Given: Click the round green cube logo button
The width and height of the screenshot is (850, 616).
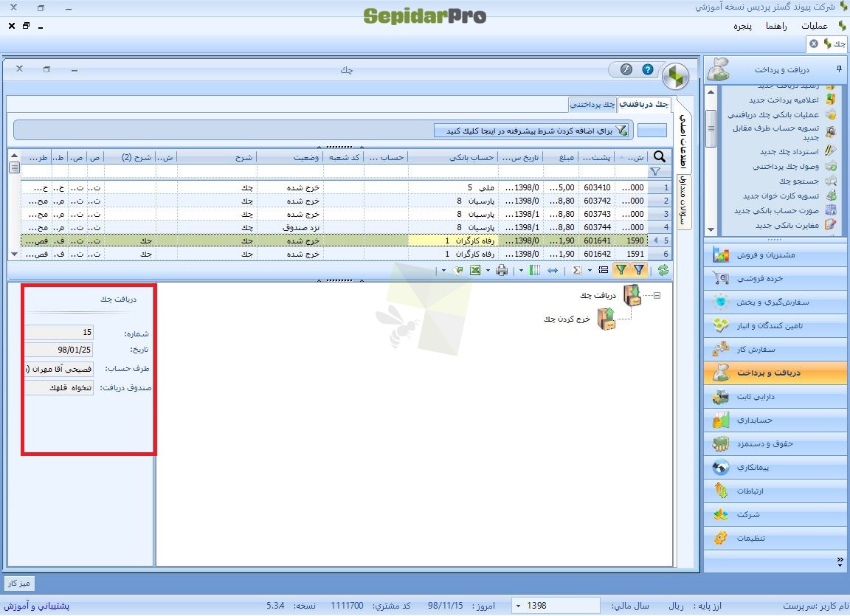Looking at the screenshot, I should tap(675, 77).
